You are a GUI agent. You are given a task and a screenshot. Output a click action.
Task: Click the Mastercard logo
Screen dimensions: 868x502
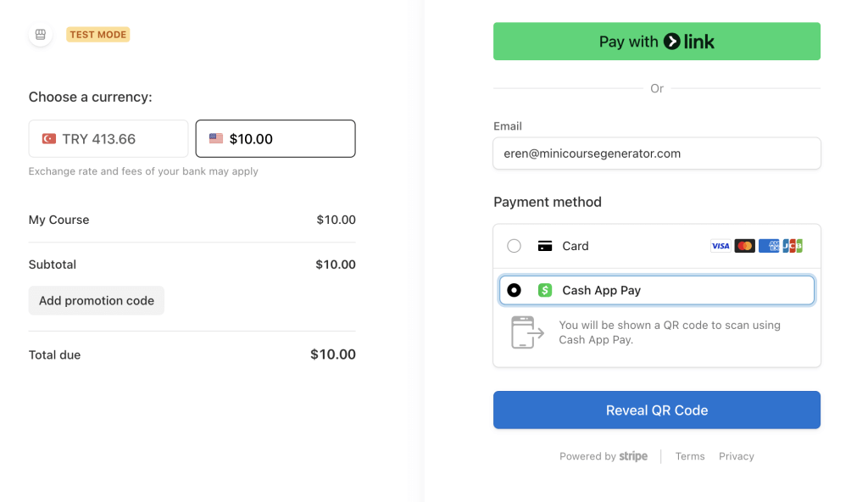pyautogui.click(x=744, y=246)
